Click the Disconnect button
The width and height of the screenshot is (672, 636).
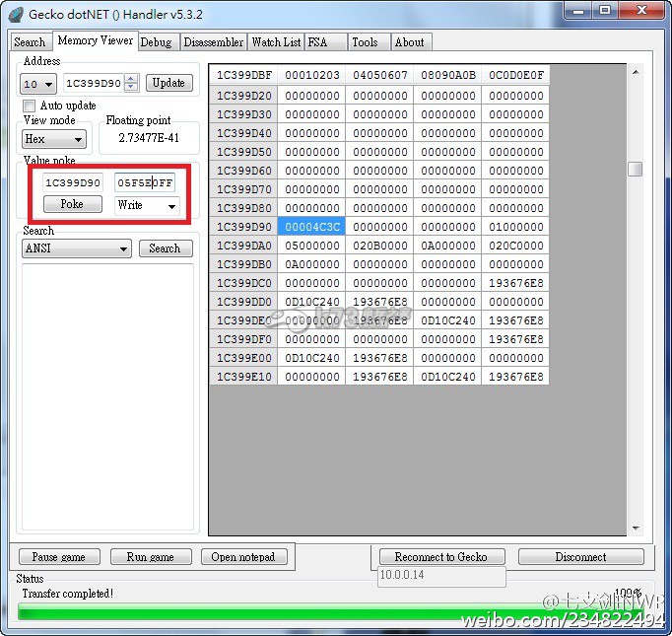pos(580,557)
